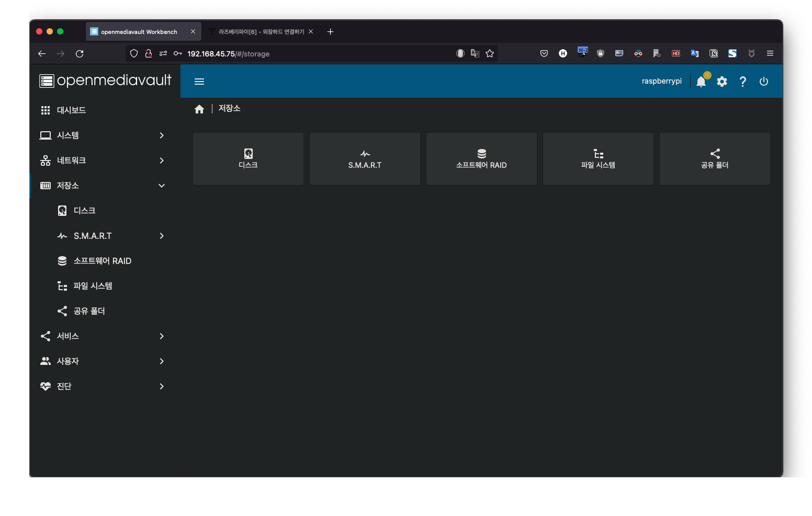Screen dimensions: 812x516
Task: Click the H extension icon
Action: coord(563,53)
